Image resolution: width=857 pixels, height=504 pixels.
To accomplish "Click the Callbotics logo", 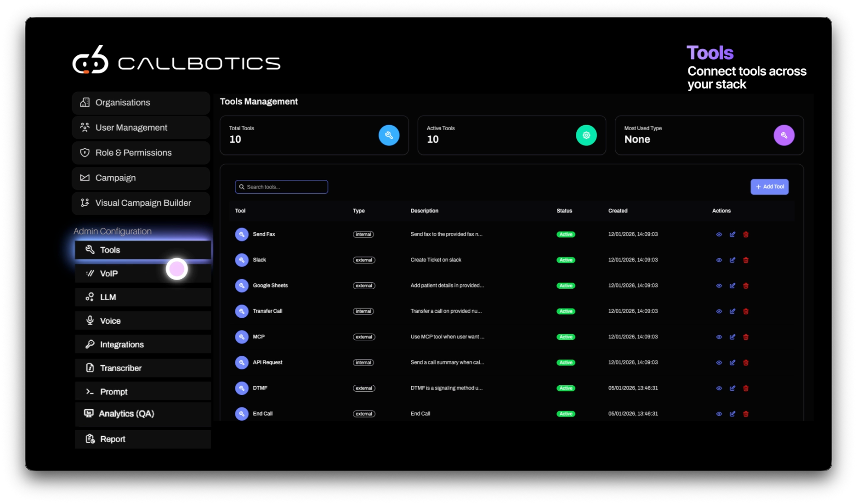I will (176, 62).
